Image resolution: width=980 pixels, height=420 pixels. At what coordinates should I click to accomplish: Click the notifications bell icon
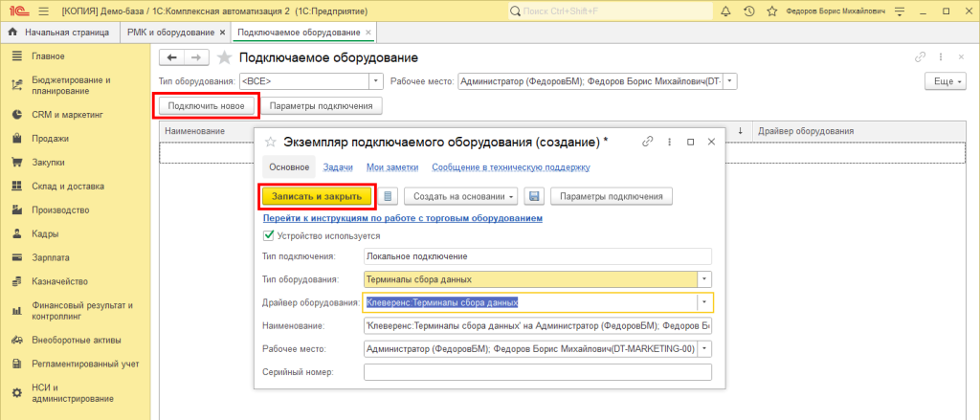pyautogui.click(x=725, y=11)
